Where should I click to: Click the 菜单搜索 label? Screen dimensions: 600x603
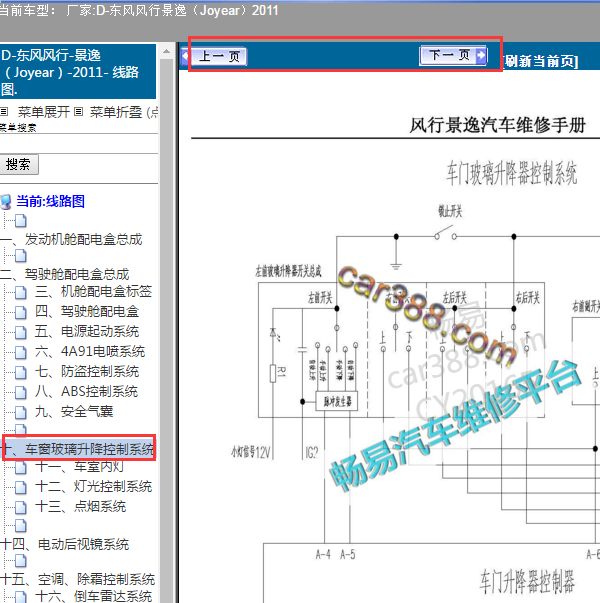pyautogui.click(x=18, y=127)
